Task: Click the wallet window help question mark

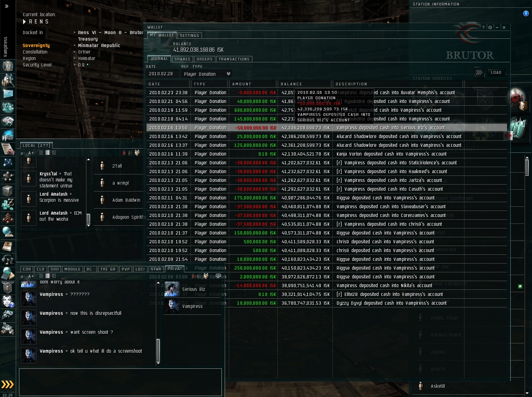Action: (483, 27)
